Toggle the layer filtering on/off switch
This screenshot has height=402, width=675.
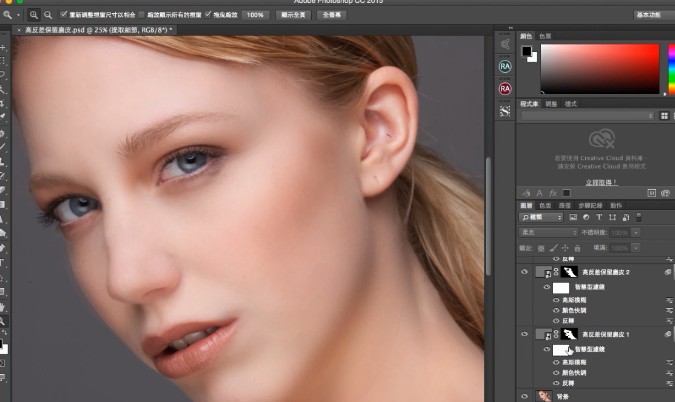coord(639,217)
